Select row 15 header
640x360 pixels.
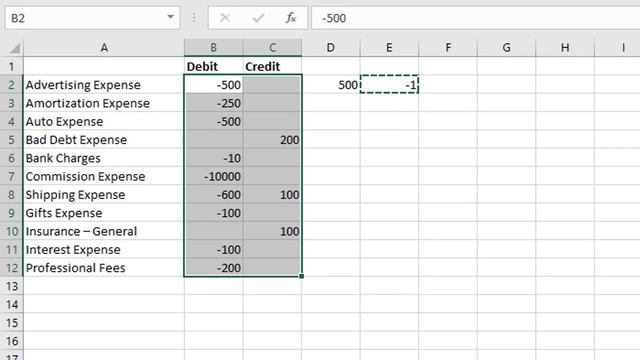11,323
